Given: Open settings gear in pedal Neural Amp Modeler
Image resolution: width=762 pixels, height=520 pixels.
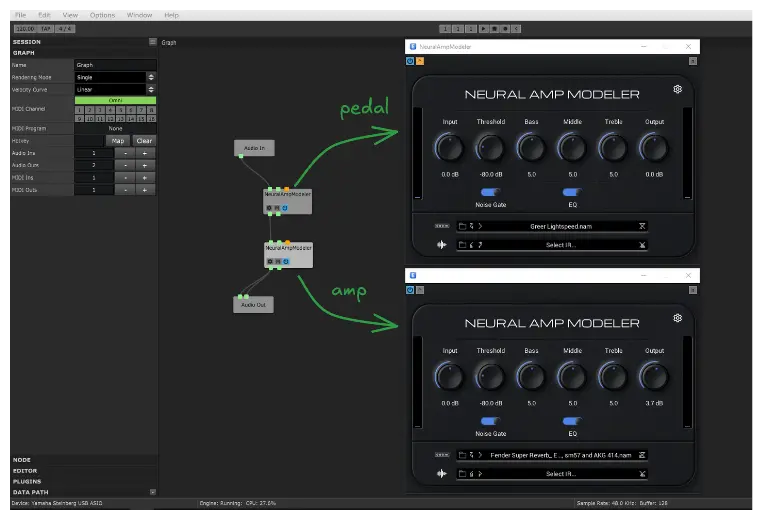Looking at the screenshot, I should pos(678,89).
